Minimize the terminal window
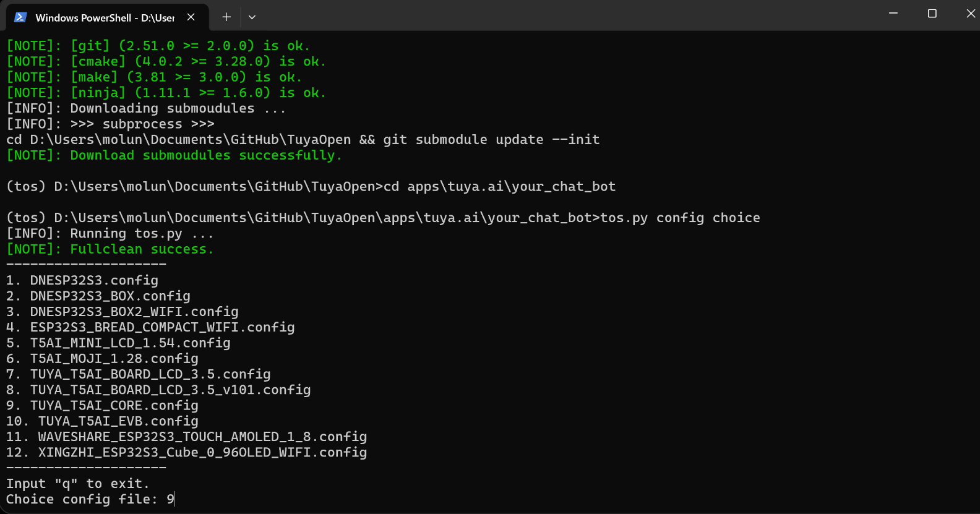This screenshot has width=980, height=514. [893, 13]
